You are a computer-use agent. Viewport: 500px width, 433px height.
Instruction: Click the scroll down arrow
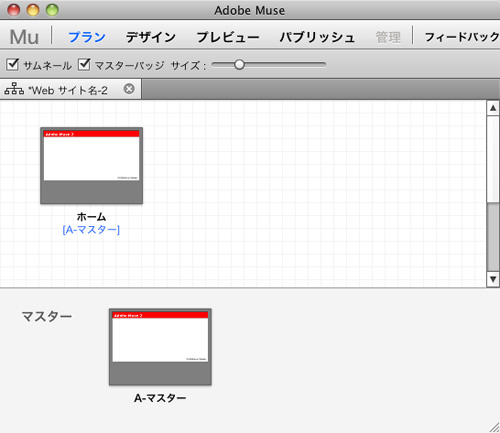click(493, 279)
